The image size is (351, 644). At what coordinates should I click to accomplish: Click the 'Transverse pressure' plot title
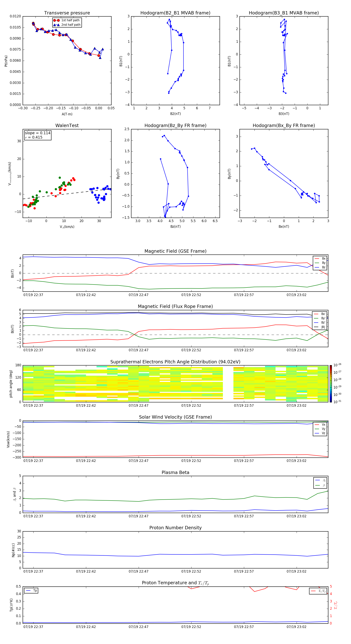[x=67, y=13]
